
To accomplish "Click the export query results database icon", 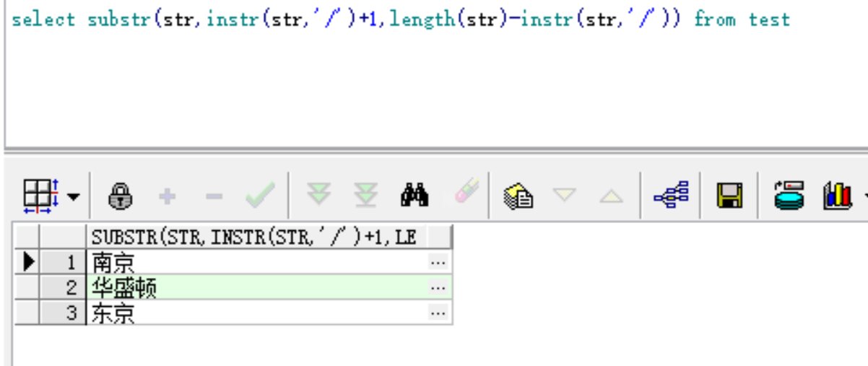I will tap(789, 196).
